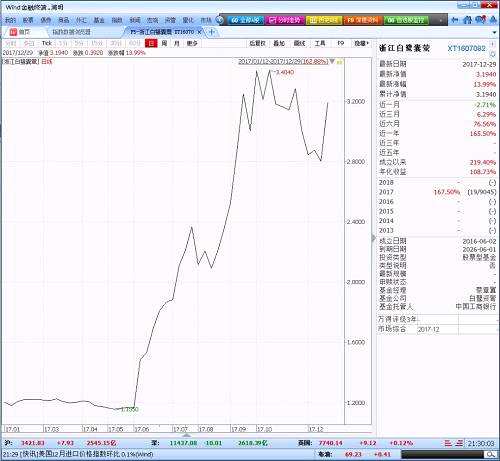Select the 60分 period button
The height and width of the screenshot is (461, 500).
(x=134, y=43)
